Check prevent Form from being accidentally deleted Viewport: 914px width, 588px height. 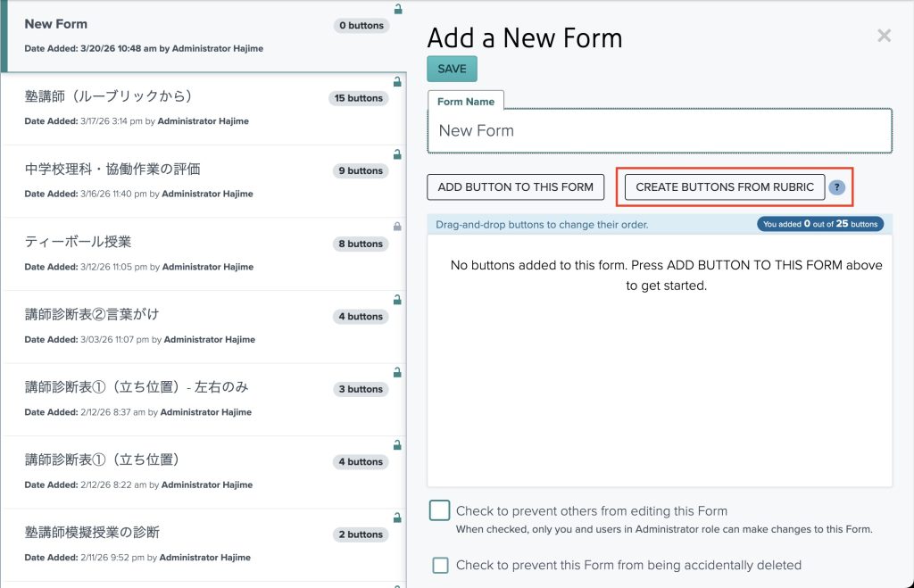coord(440,565)
